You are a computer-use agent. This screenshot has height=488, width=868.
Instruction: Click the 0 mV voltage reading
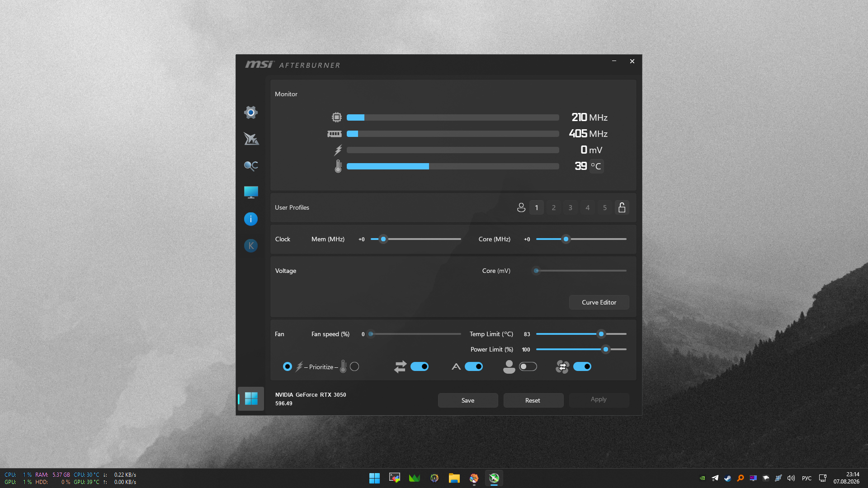click(591, 150)
